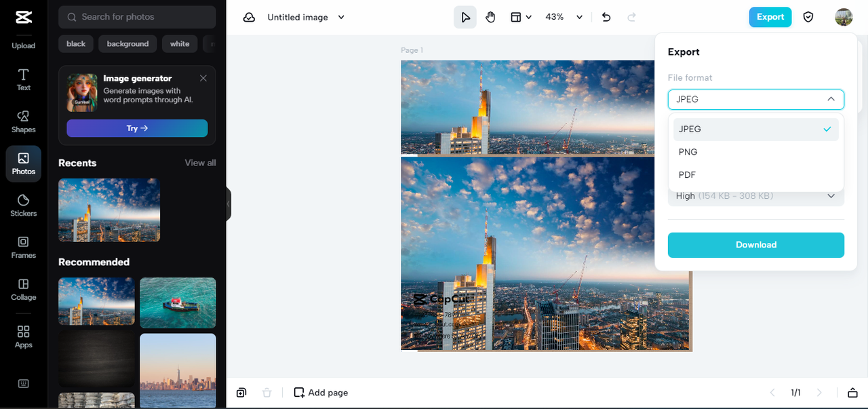The width and height of the screenshot is (868, 409).
Task: Select recommended skyline sunset thumbnail
Action: pyautogui.click(x=96, y=302)
